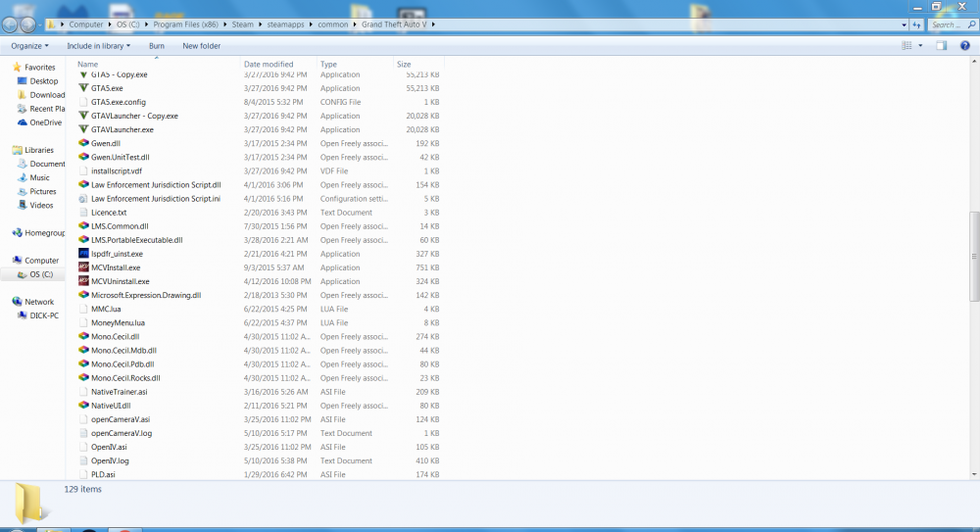Open address bar history dropdown arrow
Viewport: 980px width, 532px height.
(904, 25)
